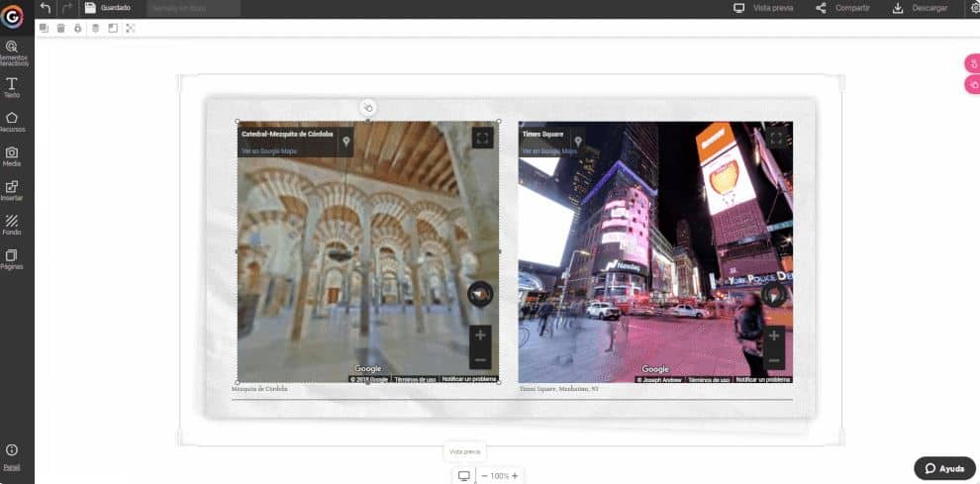Viewport: 980px width, 484px height.
Task: Click the interactivity hand icon above the selected map
Action: (368, 108)
